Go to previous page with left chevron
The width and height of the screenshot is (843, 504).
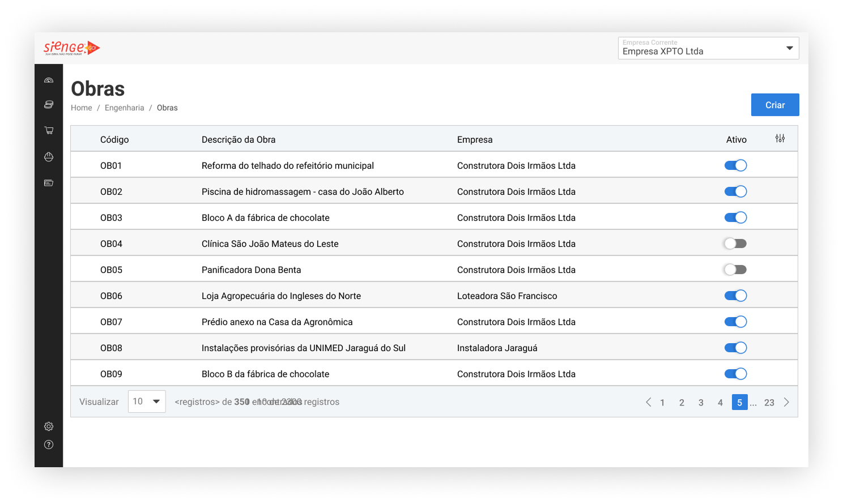pos(648,402)
